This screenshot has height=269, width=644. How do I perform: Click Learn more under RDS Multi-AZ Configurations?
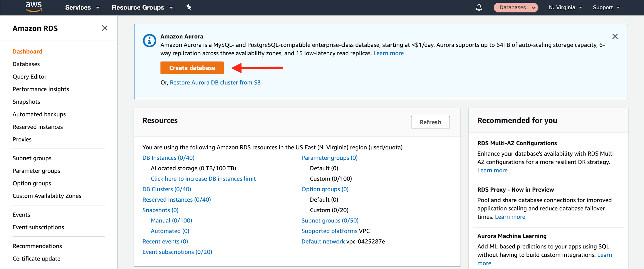(492, 170)
